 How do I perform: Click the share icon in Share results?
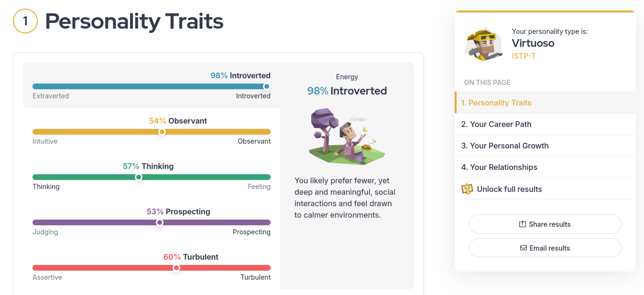point(523,224)
